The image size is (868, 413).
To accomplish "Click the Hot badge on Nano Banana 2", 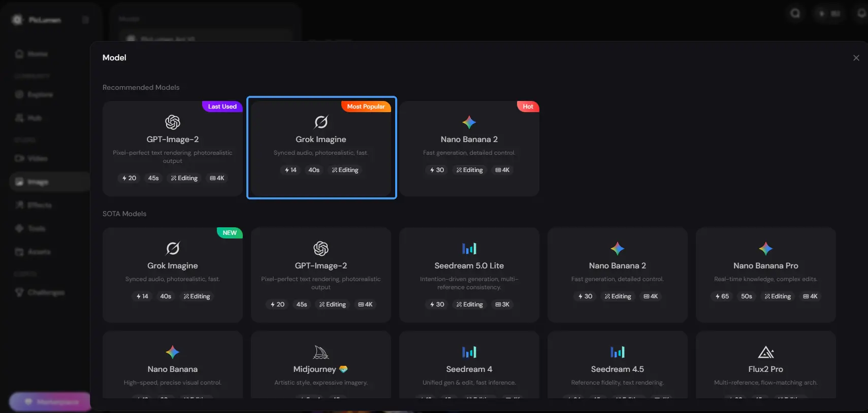I will point(528,107).
